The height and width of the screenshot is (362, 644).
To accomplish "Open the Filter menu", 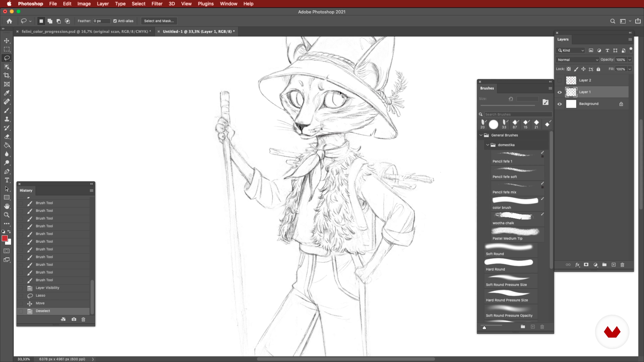I will 157,4.
